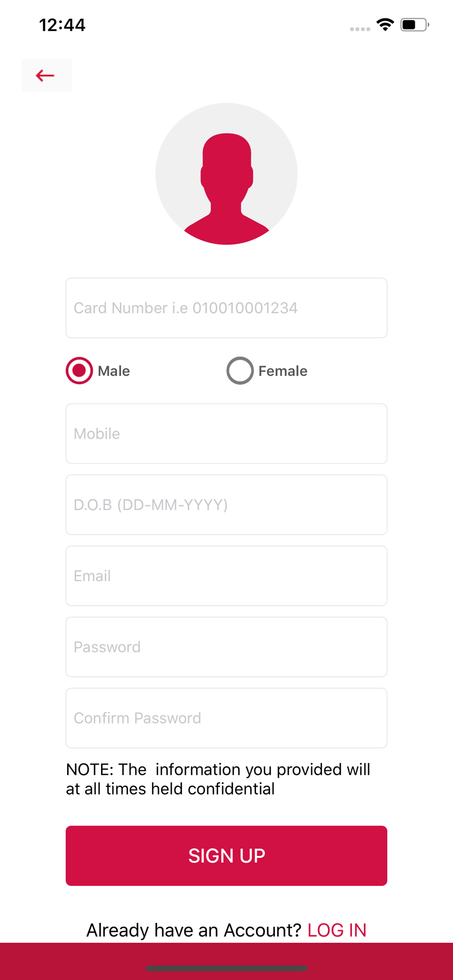The height and width of the screenshot is (980, 453).
Task: Tap the profile avatar placeholder image
Action: point(226,174)
